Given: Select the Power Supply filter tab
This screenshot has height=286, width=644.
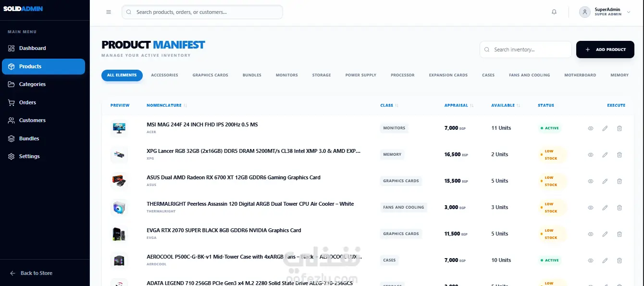Looking at the screenshot, I should pos(360,75).
